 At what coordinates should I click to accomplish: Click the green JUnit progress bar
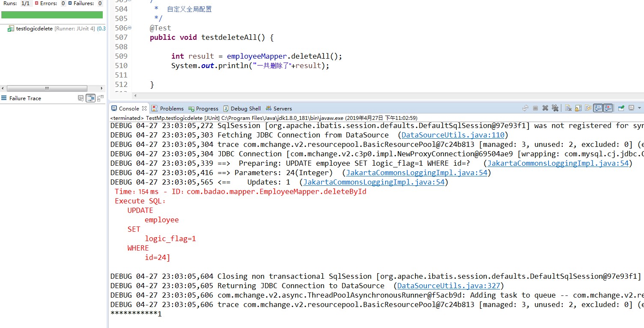pos(51,14)
